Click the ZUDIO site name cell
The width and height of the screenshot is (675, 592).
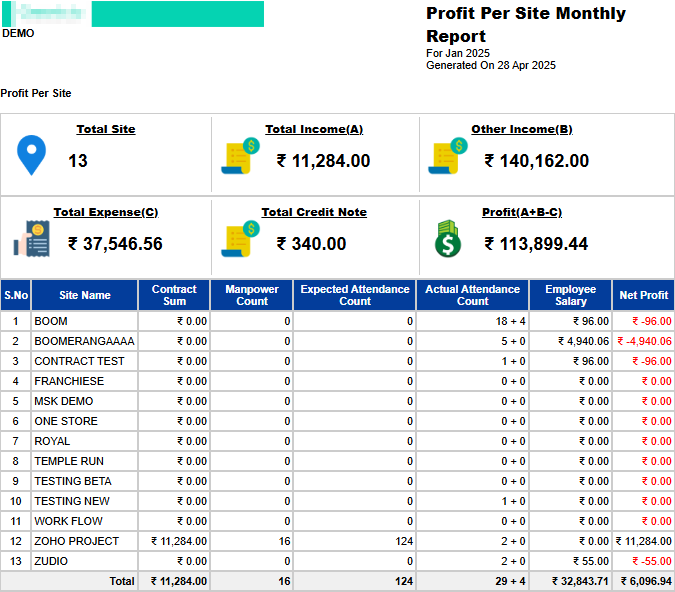[51, 561]
